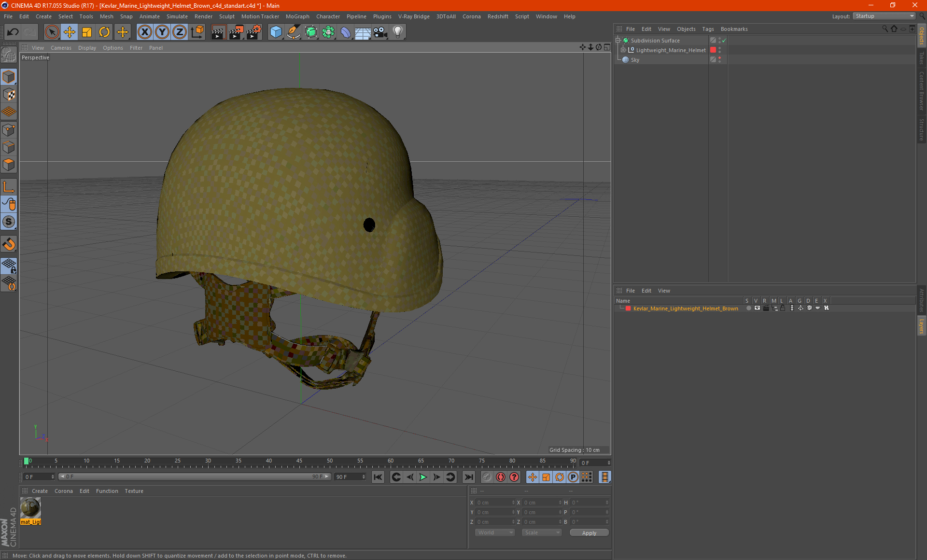
Task: Expand the Lightweight_Marine_Helmet object
Action: click(x=623, y=50)
